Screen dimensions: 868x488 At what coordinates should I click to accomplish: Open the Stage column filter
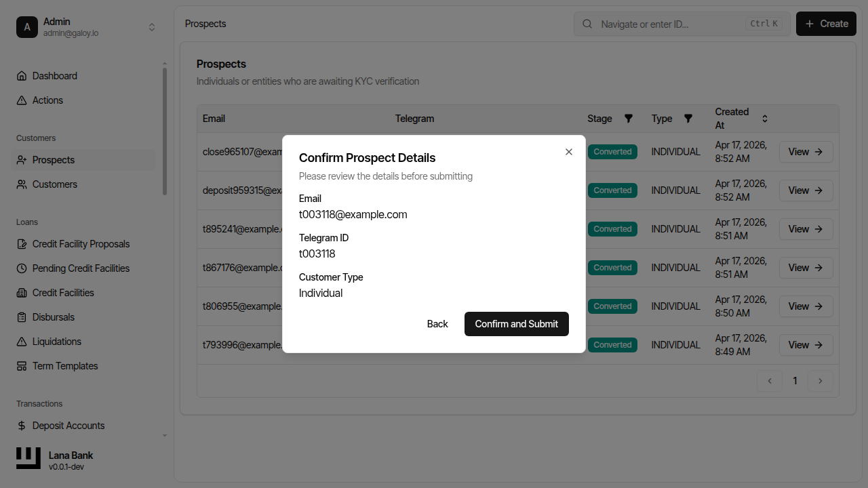point(629,119)
